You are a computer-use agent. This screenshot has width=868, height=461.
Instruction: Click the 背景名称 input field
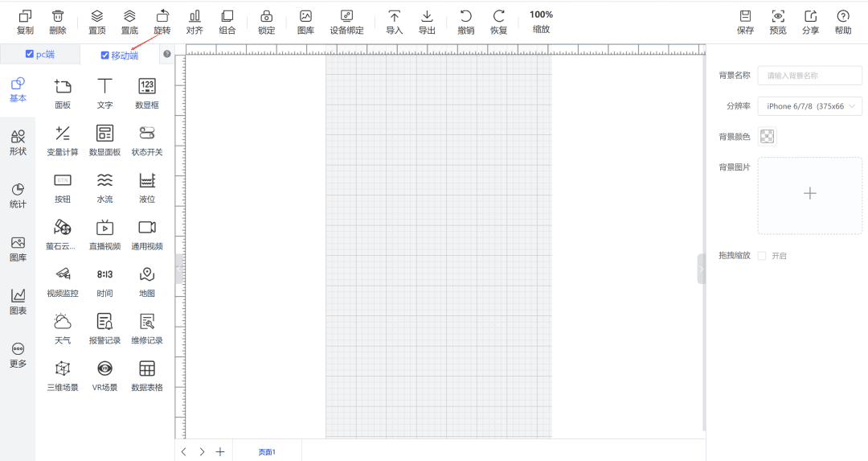pos(810,76)
